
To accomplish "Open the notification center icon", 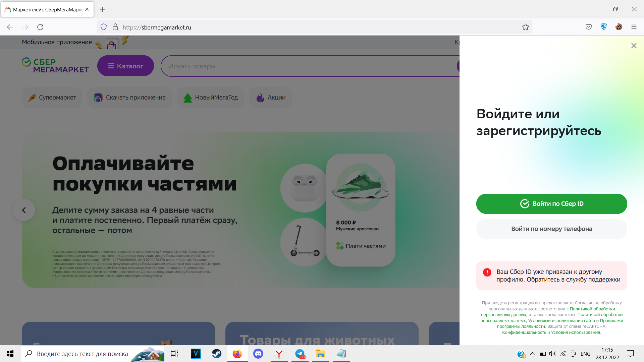I will [x=630, y=354].
